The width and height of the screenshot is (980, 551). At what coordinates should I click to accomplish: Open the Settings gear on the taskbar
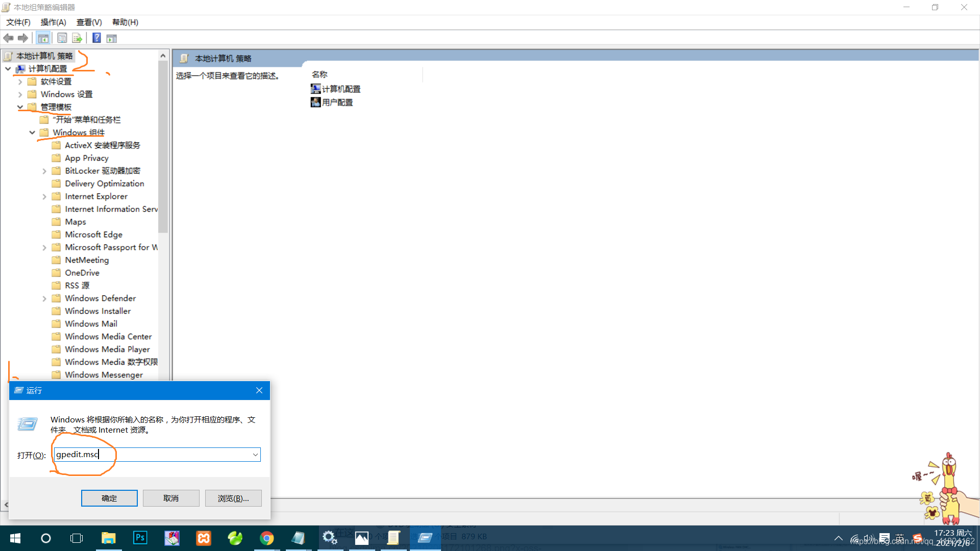pyautogui.click(x=330, y=538)
